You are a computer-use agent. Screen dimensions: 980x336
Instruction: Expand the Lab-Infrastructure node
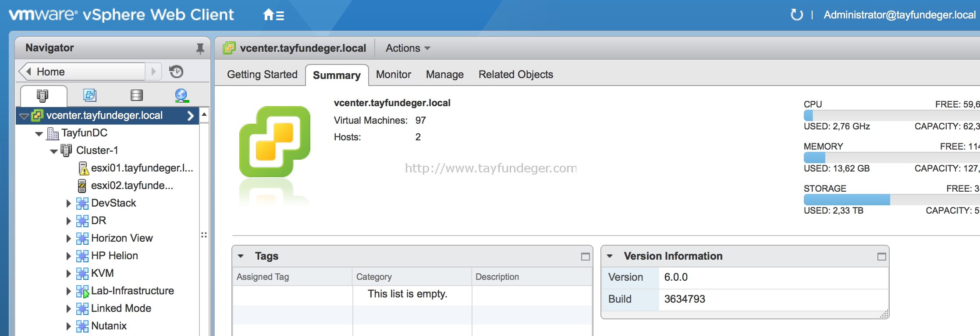(x=68, y=291)
